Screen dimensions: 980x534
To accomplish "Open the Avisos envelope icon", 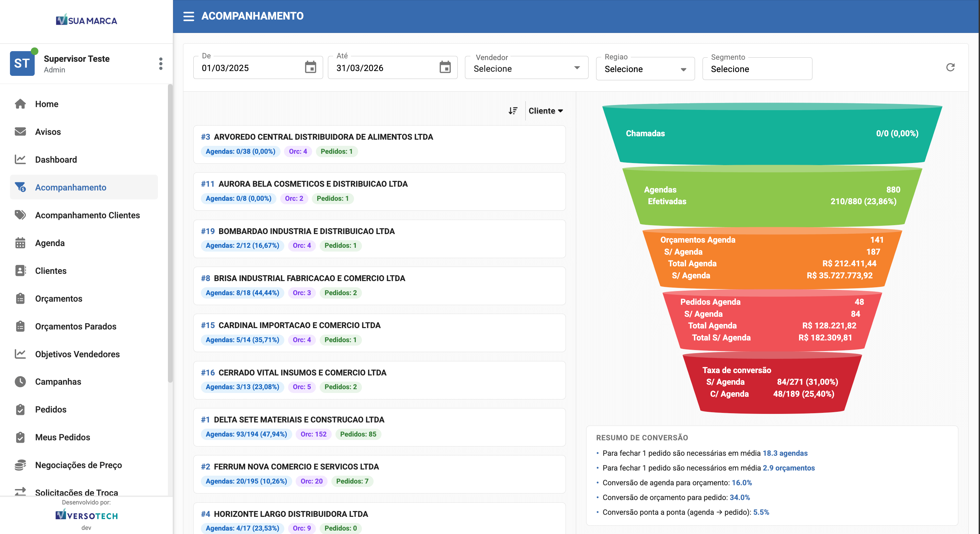I will point(20,131).
